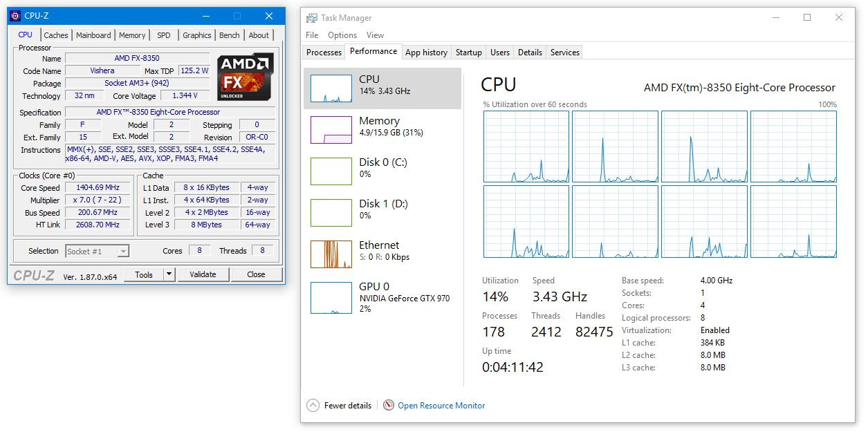Click the Task Manager title bar icon
This screenshot has height=434, width=868.
313,18
